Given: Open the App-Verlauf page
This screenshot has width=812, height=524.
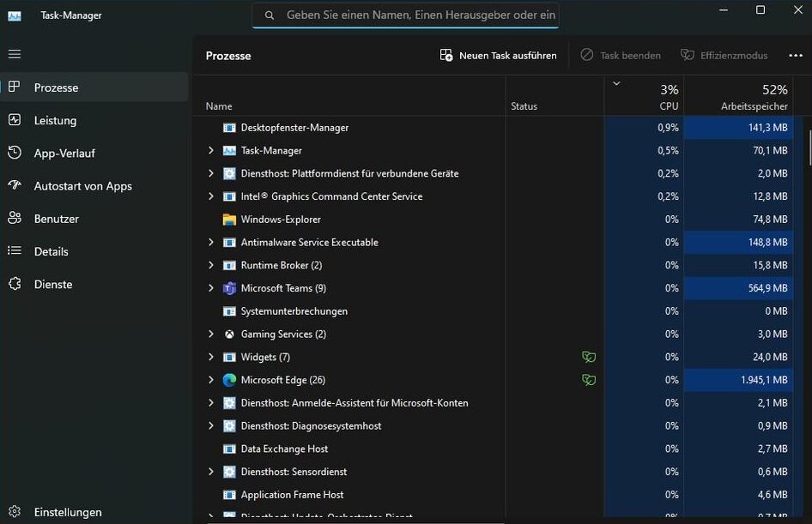Looking at the screenshot, I should (x=94, y=154).
